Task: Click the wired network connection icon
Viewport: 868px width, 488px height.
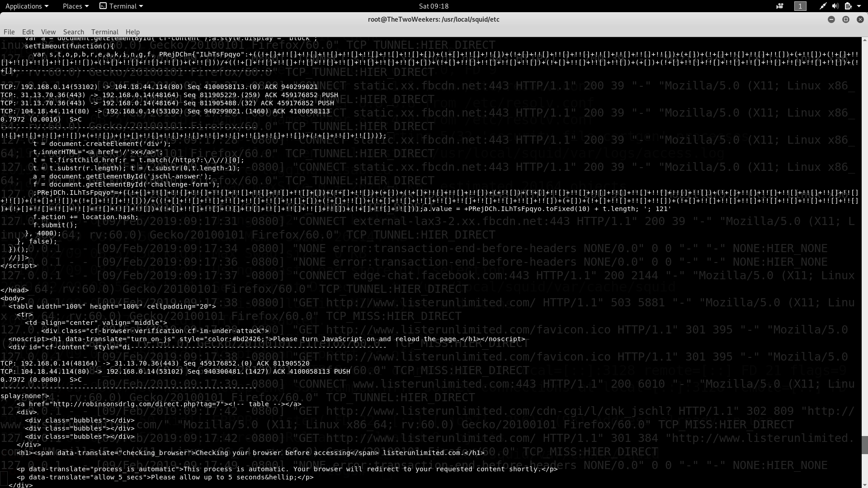Action: pyautogui.click(x=823, y=6)
